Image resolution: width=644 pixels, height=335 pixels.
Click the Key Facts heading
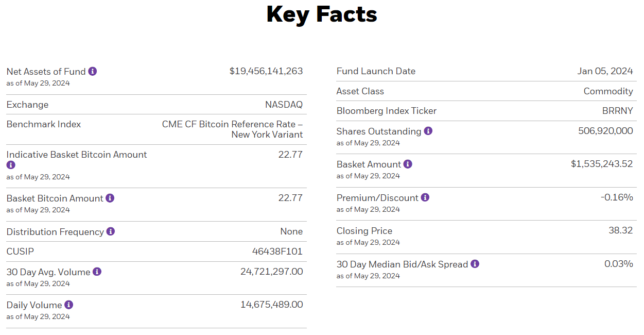point(322,14)
